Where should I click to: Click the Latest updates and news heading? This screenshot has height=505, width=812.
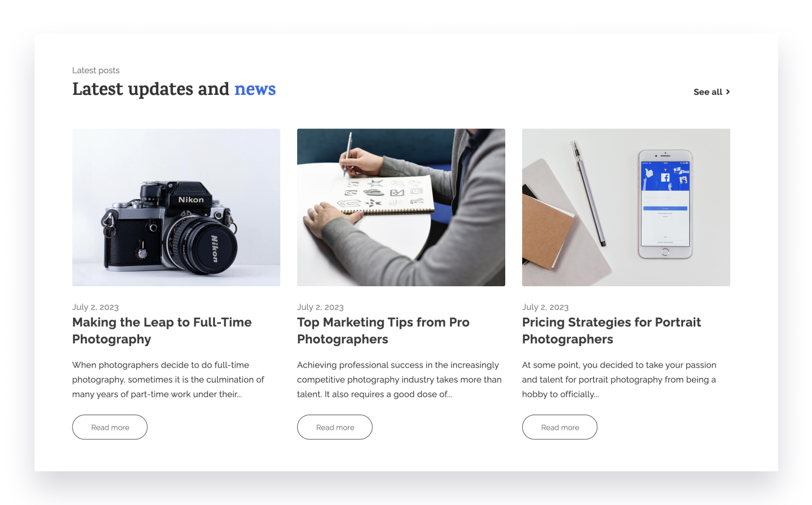174,89
